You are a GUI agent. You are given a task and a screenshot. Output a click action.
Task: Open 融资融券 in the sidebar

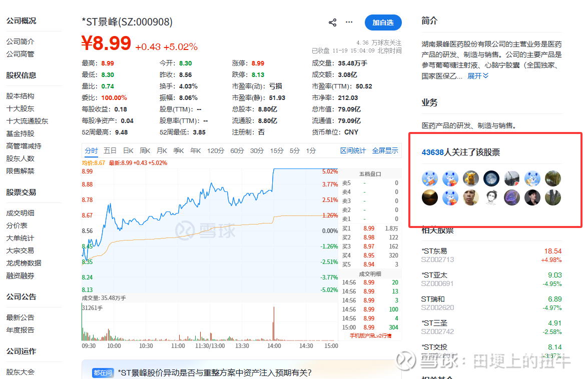tap(20, 275)
